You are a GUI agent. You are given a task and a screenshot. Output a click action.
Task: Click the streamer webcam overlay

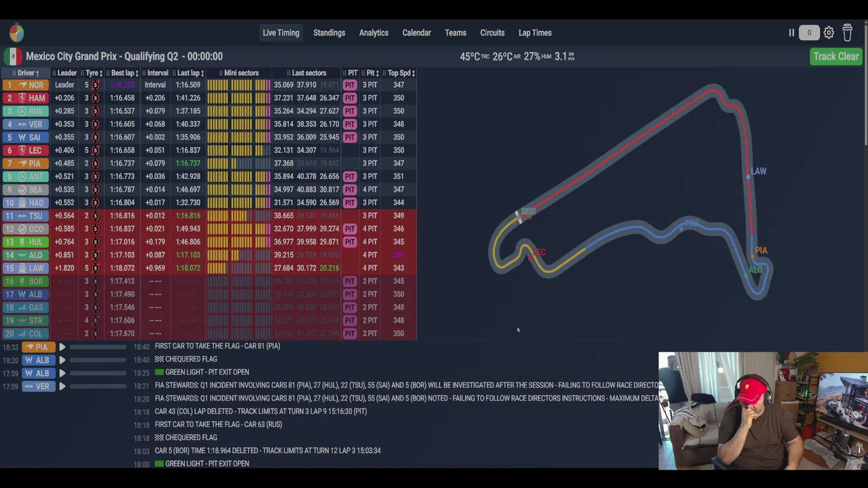(x=763, y=411)
